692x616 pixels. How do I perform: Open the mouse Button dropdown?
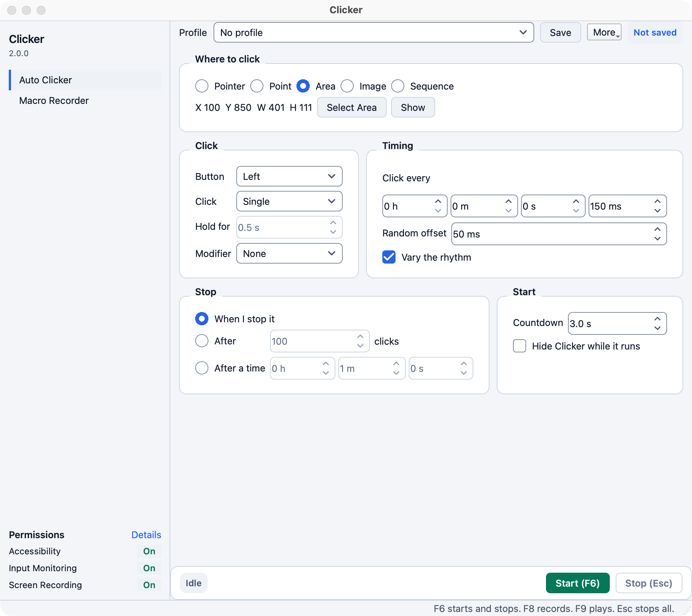click(289, 176)
